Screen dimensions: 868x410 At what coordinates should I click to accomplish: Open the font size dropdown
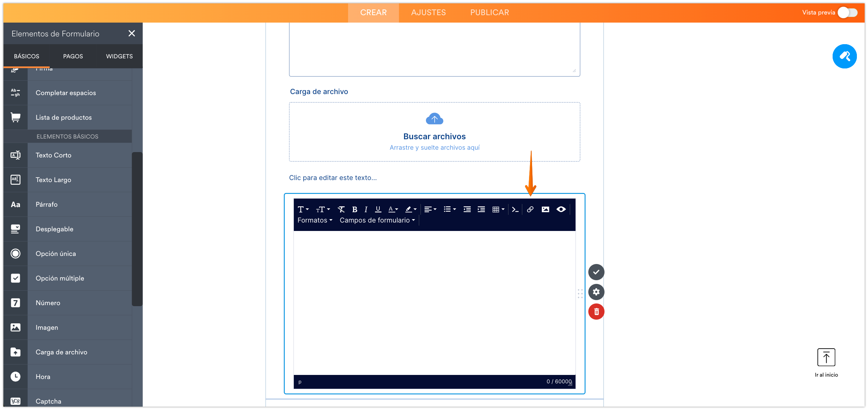[x=323, y=209]
